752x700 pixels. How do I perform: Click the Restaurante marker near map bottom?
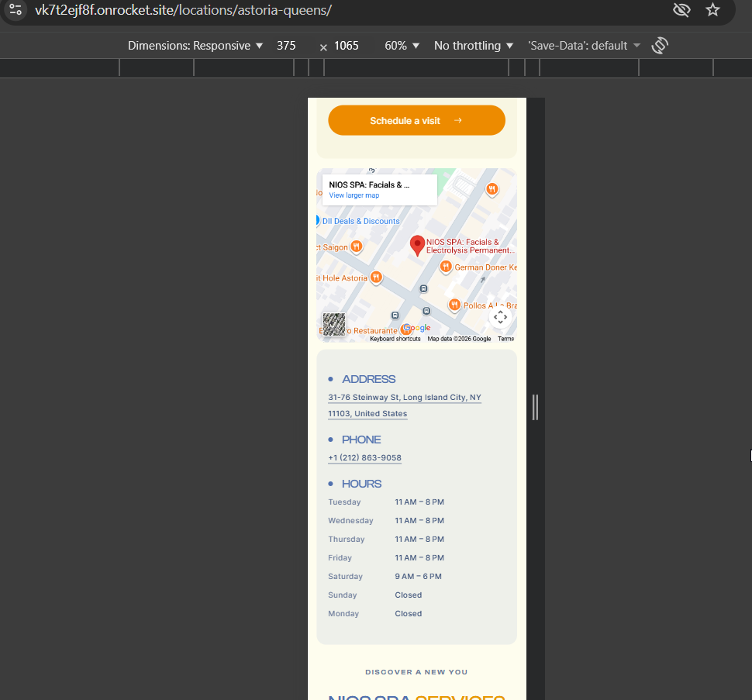coord(405,329)
